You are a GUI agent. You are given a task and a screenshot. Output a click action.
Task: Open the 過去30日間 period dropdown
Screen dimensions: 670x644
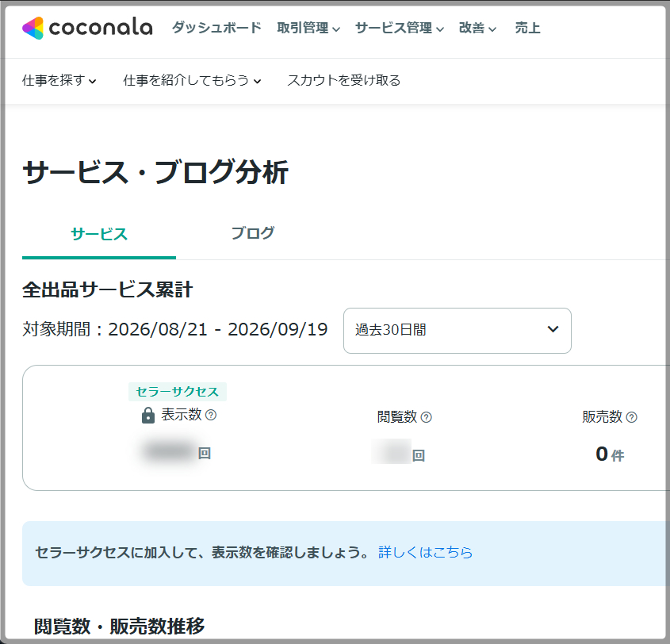(x=458, y=331)
